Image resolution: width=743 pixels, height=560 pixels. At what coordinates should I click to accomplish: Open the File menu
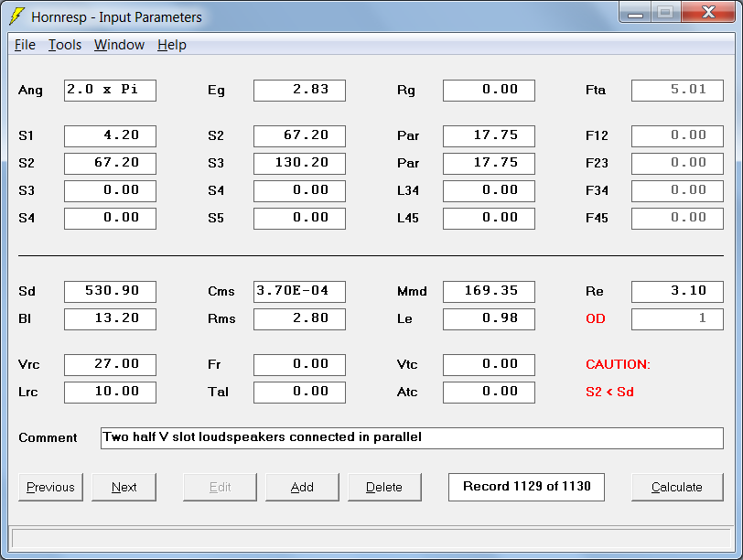[x=25, y=45]
